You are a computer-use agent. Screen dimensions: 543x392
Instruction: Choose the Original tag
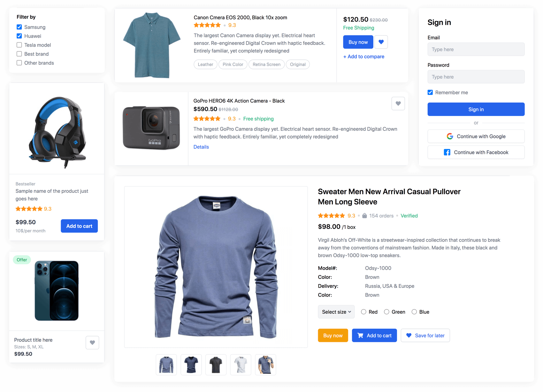(x=298, y=64)
